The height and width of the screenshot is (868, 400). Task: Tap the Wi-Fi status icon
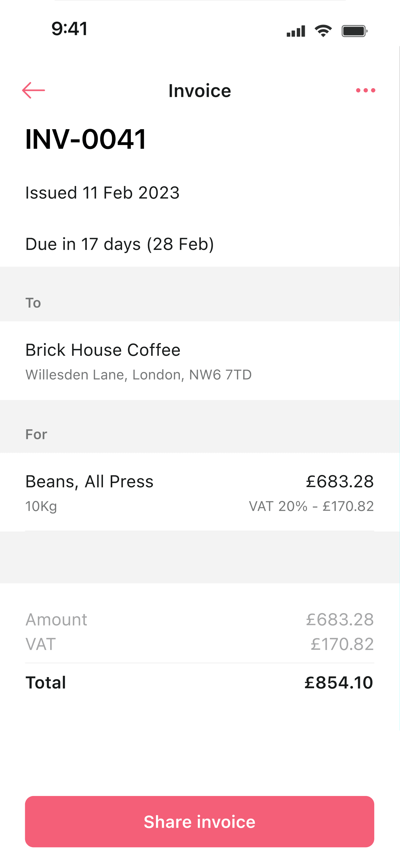pyautogui.click(x=323, y=31)
